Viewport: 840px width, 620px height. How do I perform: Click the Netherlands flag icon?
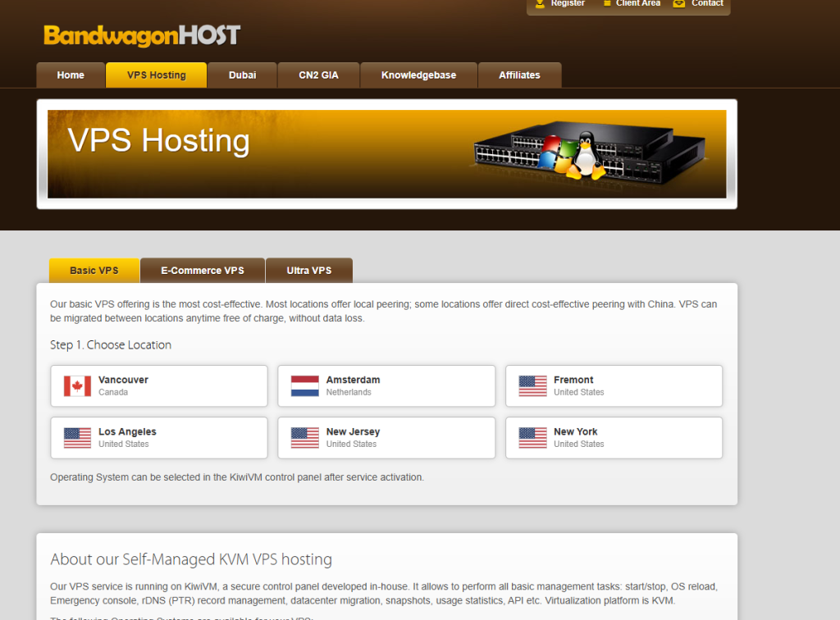tap(305, 386)
